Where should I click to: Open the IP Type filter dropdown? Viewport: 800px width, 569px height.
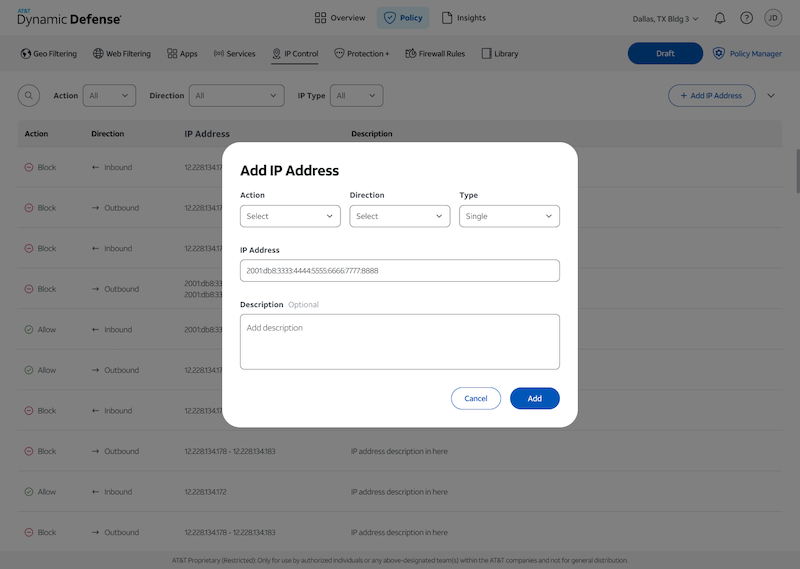pos(356,95)
